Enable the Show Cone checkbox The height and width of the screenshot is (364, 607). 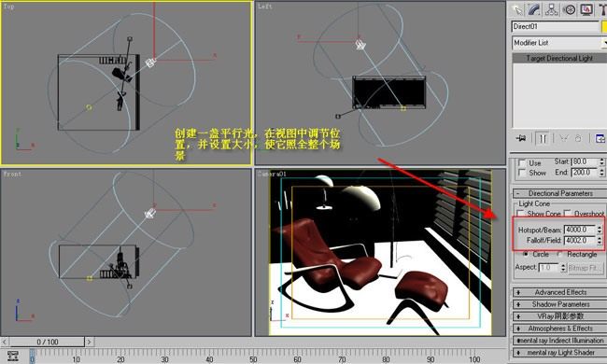coord(521,213)
